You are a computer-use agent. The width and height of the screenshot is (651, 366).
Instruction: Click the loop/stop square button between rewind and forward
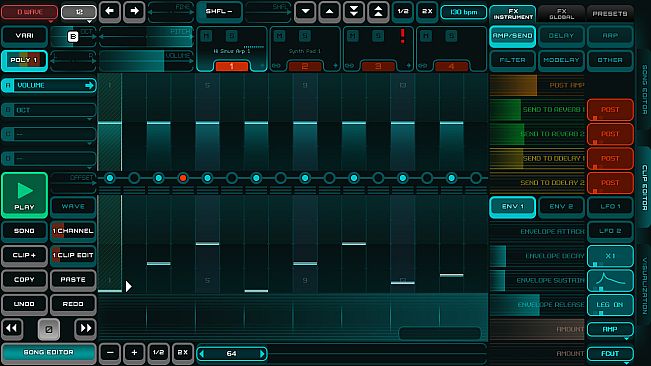pos(49,329)
